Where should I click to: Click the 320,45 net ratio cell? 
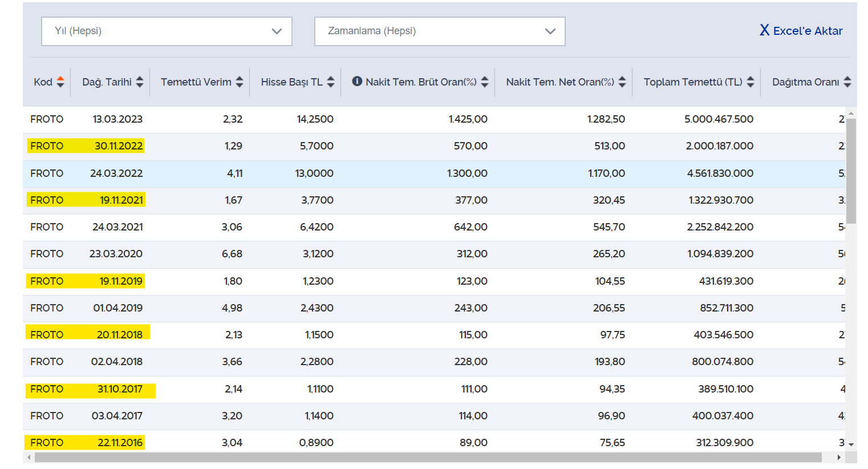click(609, 200)
